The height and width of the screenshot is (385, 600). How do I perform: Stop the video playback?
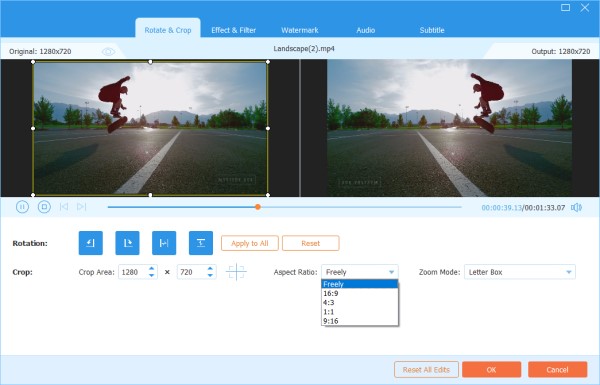tap(44, 207)
